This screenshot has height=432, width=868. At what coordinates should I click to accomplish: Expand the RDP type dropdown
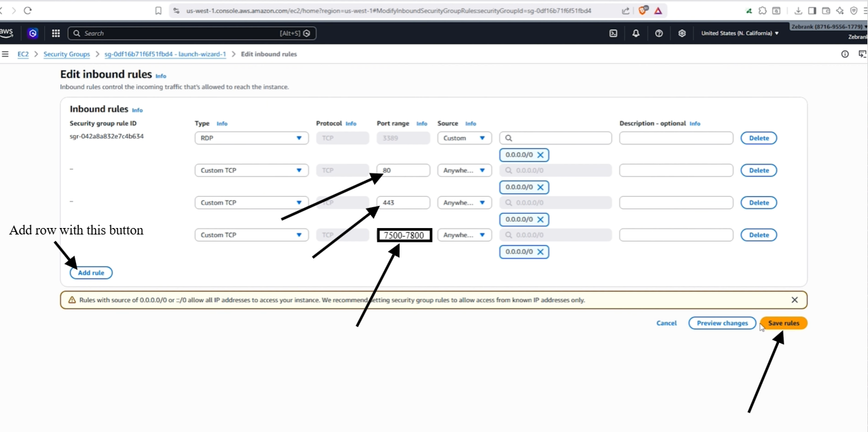point(251,138)
